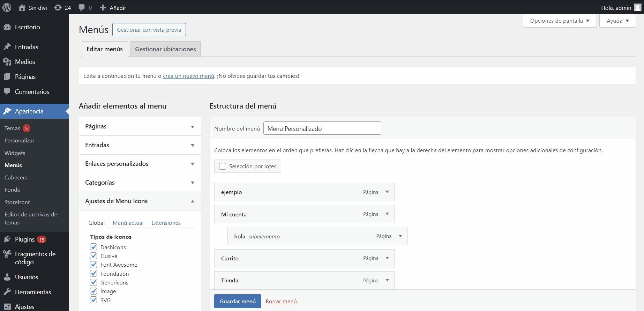The width and height of the screenshot is (644, 311).
Task: Click the updates refresh icon
Action: click(58, 8)
